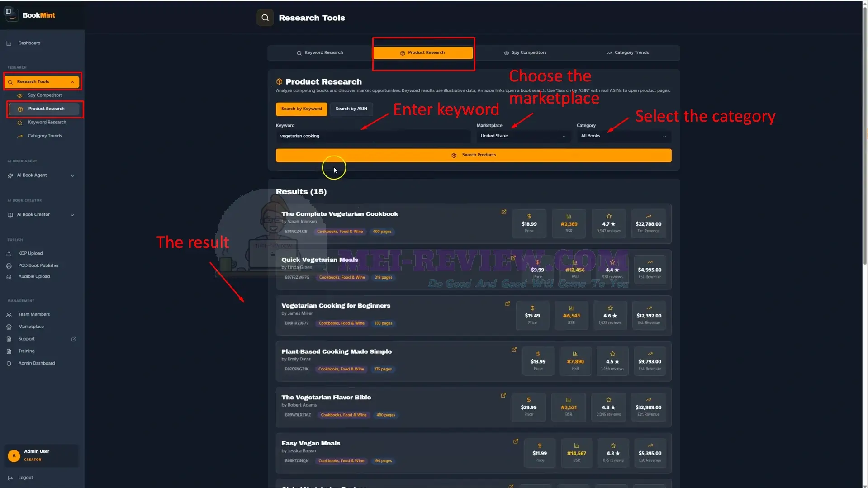Open Spy Competitors in the sidebar
Viewport: 868px width, 488px height.
coord(45,95)
